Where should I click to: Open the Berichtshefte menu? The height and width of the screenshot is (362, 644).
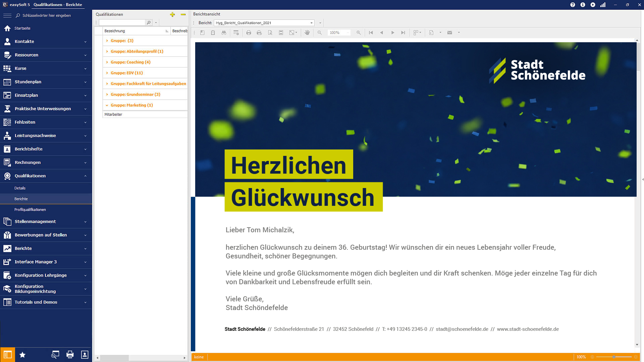46,149
